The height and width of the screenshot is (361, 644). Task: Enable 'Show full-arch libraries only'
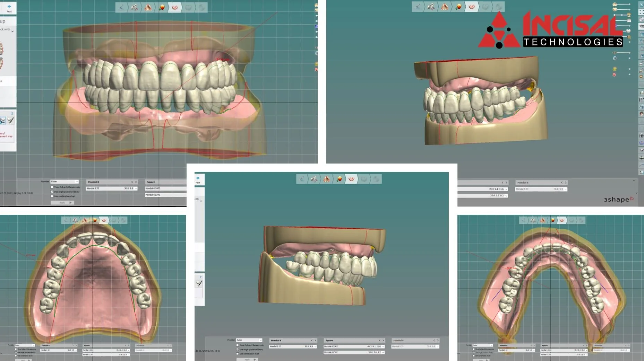(52, 187)
